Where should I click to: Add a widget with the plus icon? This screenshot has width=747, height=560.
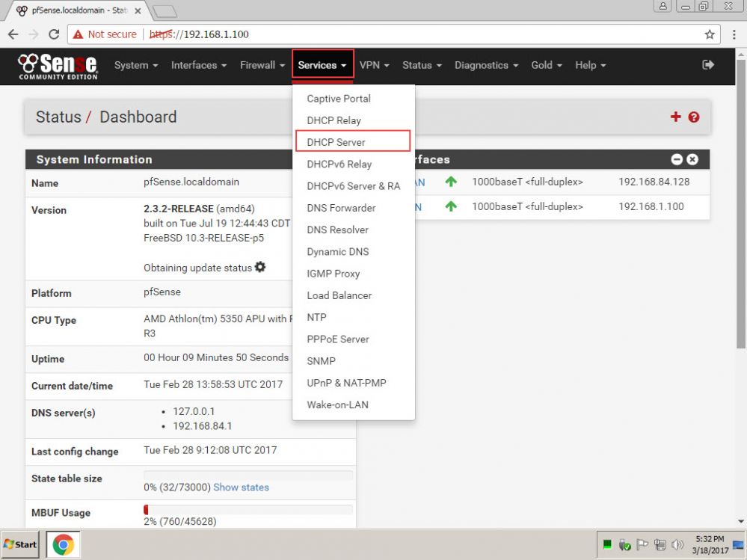675,117
